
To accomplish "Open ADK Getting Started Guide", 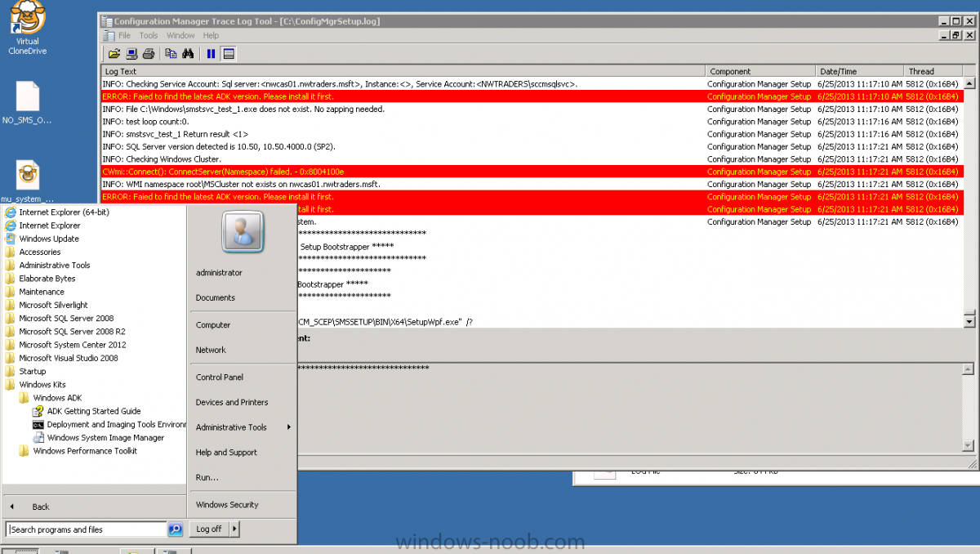I will point(94,411).
